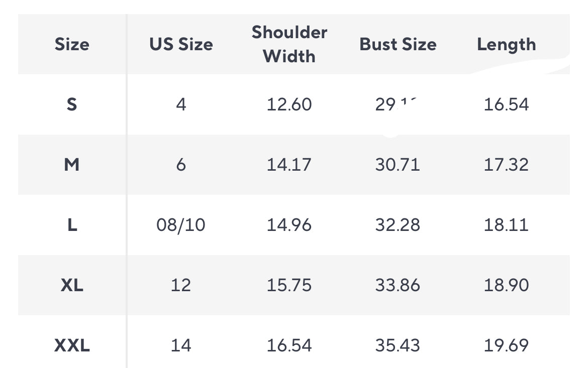The image size is (588, 368).
Task: Click shoulder width value 12.60
Action: pyautogui.click(x=289, y=104)
